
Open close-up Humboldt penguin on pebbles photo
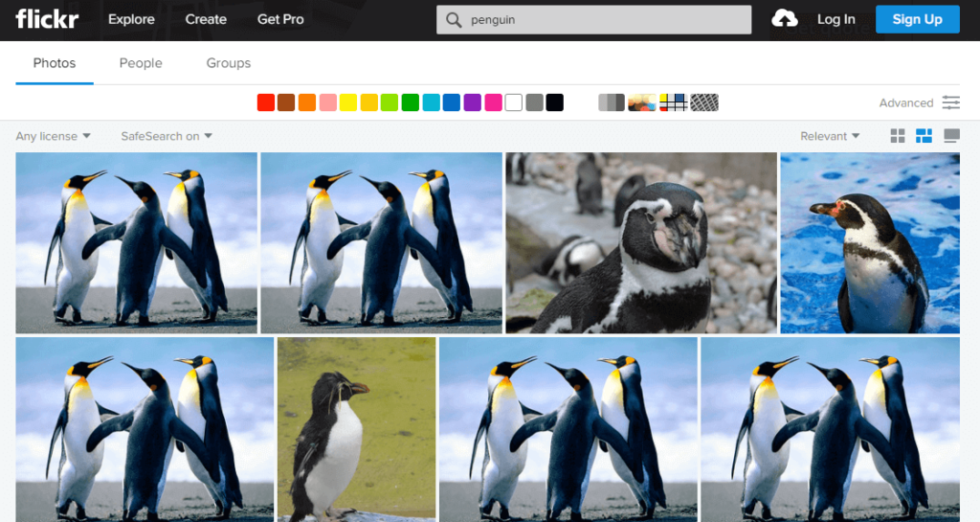coord(641,242)
